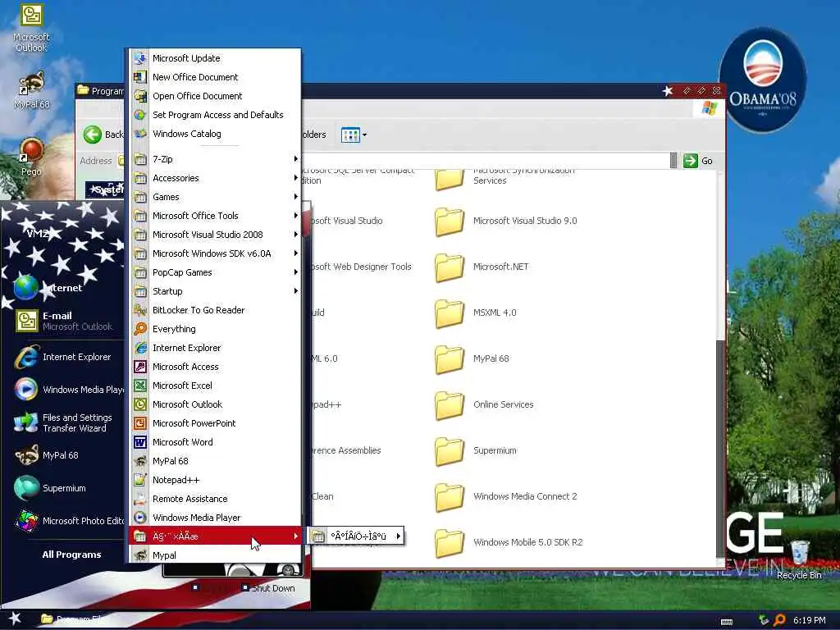
Task: Open BitLocker To Go Reader
Action: 214,310
